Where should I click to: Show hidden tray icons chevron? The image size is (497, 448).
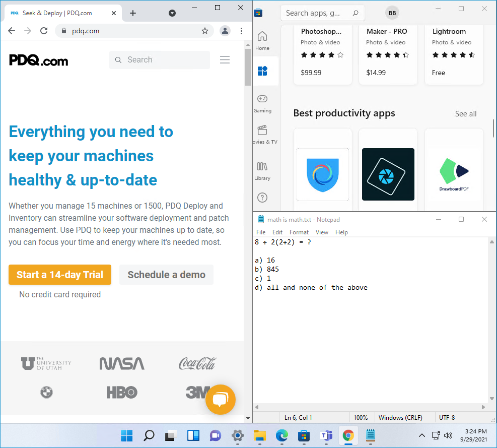(x=422, y=435)
